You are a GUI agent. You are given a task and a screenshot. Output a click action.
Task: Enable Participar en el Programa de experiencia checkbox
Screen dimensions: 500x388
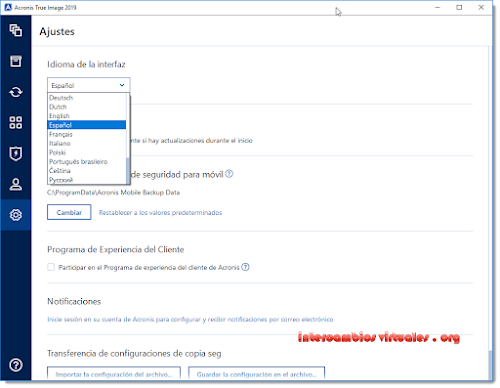pyautogui.click(x=51, y=267)
